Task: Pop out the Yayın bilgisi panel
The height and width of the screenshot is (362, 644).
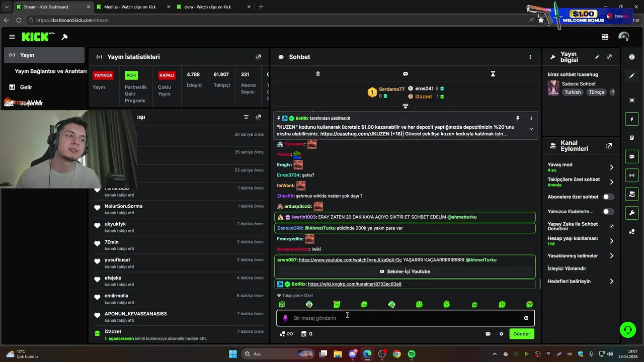Action: 609,57
